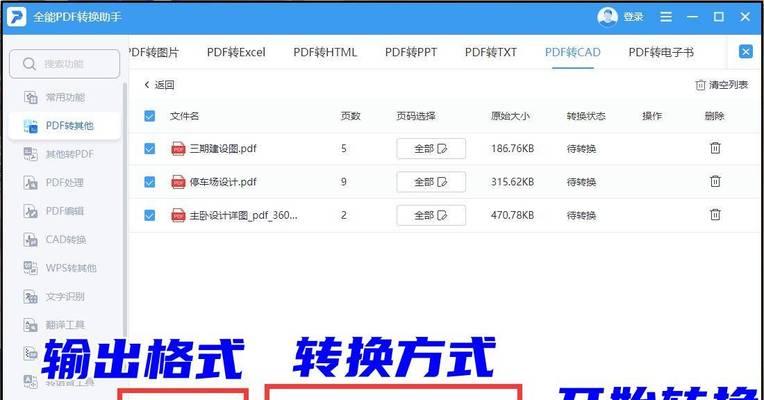Image resolution: width=764 pixels, height=400 pixels.
Task: Uncheck the 三期建设图.pdf checkbox
Action: [x=150, y=149]
